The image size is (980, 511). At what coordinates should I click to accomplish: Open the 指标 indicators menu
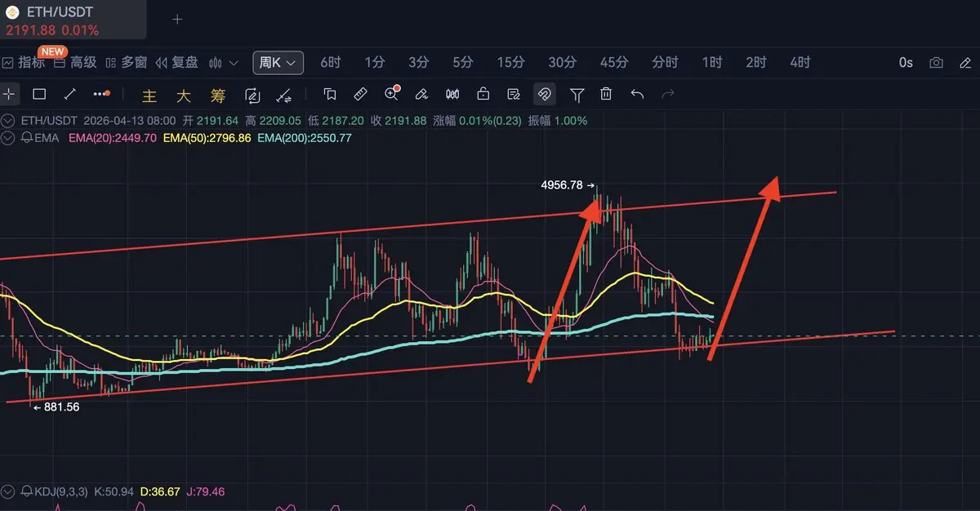click(24, 62)
